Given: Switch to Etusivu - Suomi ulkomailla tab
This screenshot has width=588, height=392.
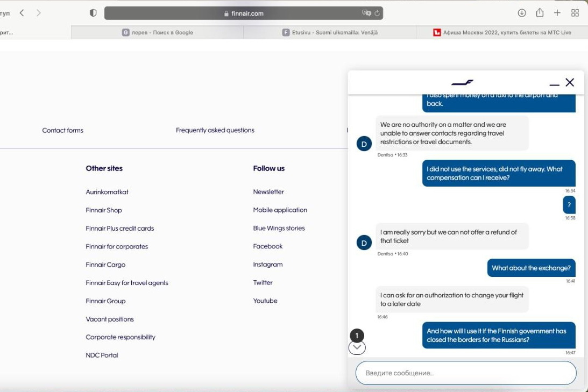Looking at the screenshot, I should (x=330, y=33).
